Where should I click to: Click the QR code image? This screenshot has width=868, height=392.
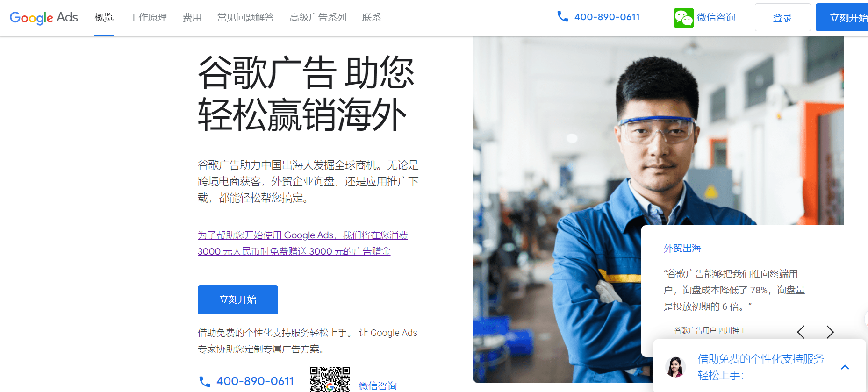pyautogui.click(x=330, y=379)
